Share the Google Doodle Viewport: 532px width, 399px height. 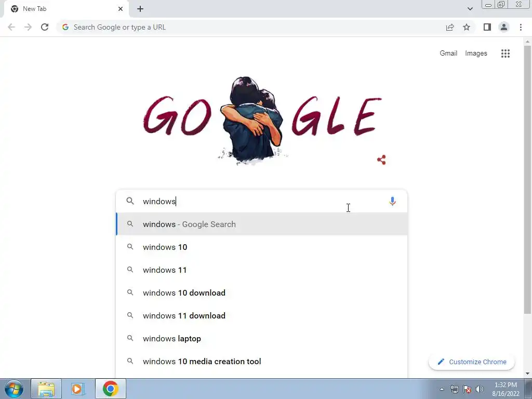381,160
